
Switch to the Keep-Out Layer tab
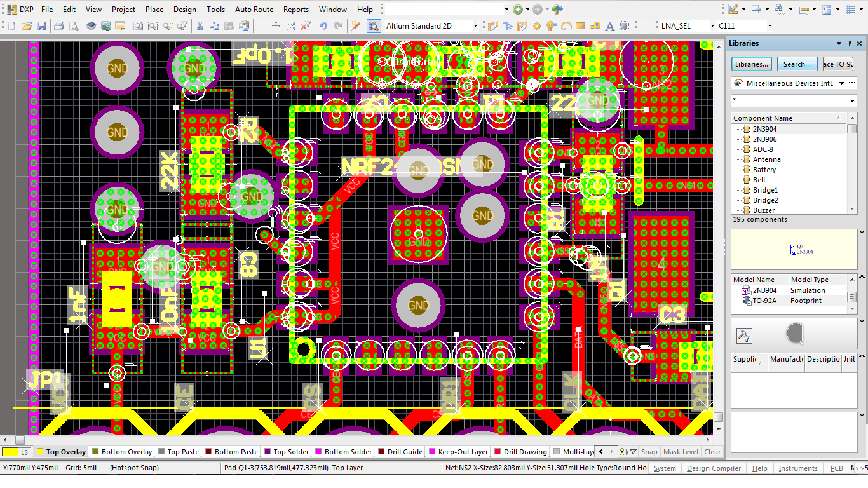point(459,452)
